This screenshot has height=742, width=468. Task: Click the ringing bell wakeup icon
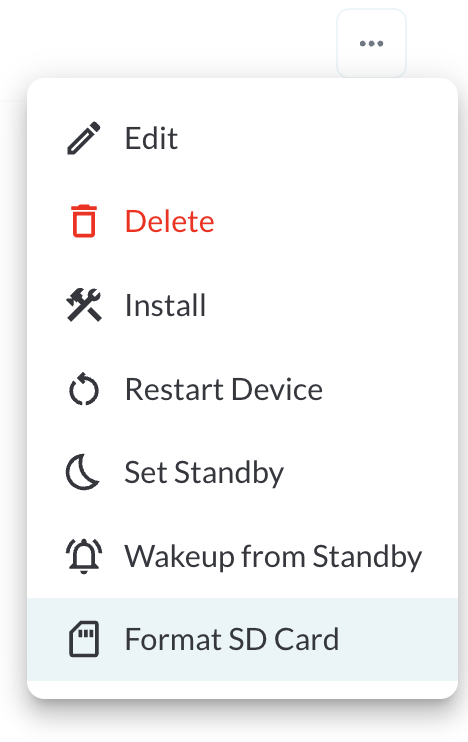[84, 556]
